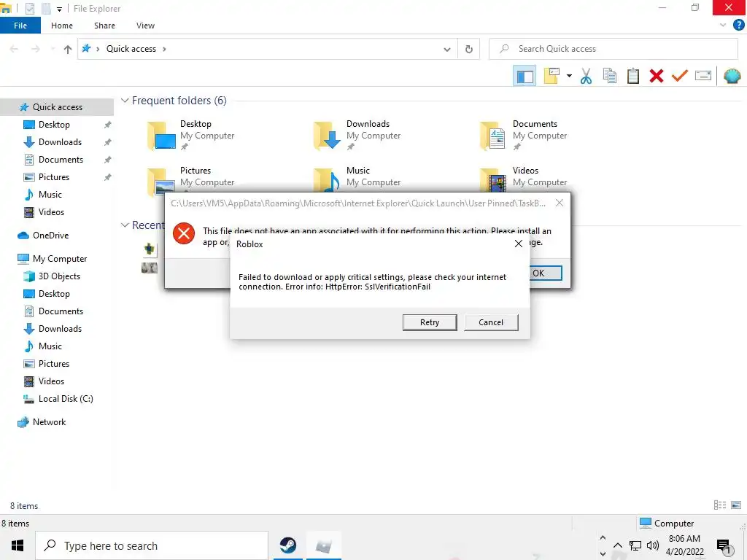Switch to the Share ribbon tab
747x560 pixels.
point(104,26)
